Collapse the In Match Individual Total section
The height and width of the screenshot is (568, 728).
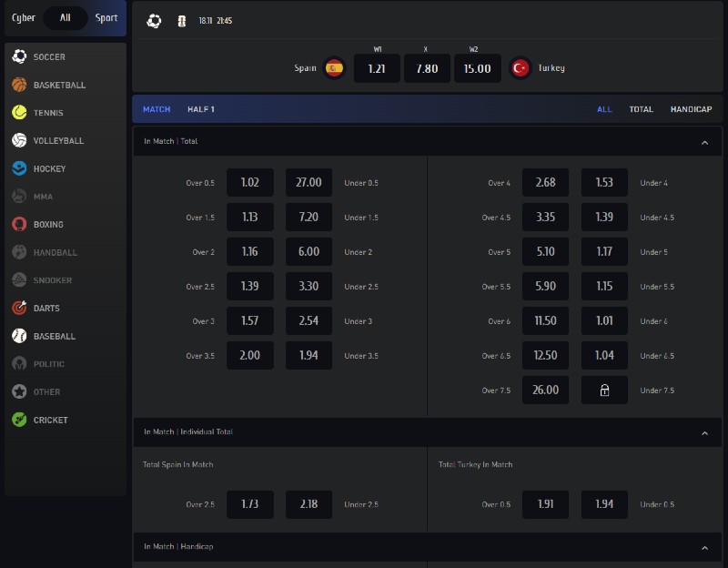(703, 432)
